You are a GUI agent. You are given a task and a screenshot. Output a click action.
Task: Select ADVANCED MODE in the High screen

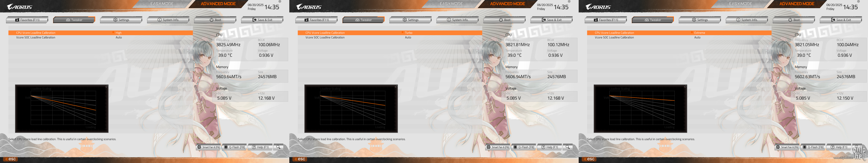pos(218,4)
